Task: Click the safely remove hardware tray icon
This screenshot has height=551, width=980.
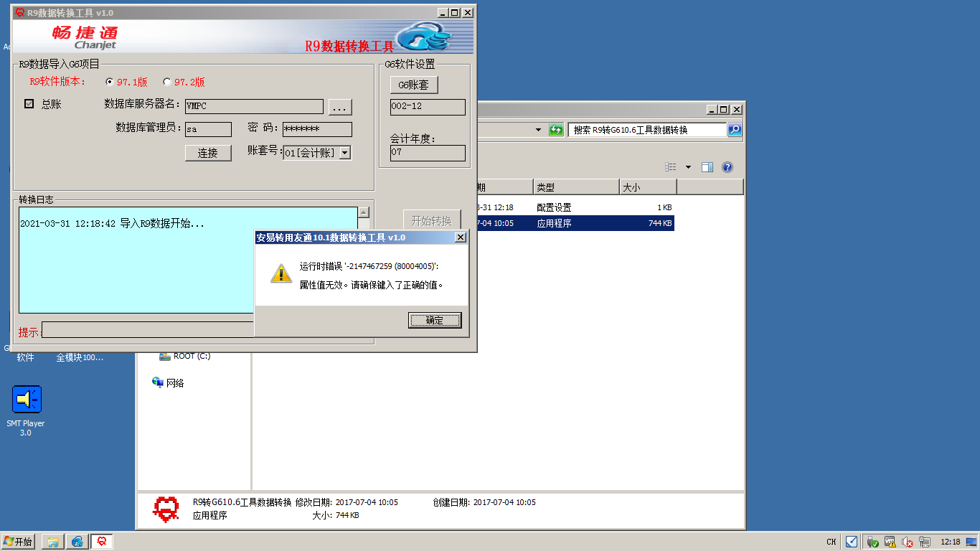Action: click(x=872, y=542)
